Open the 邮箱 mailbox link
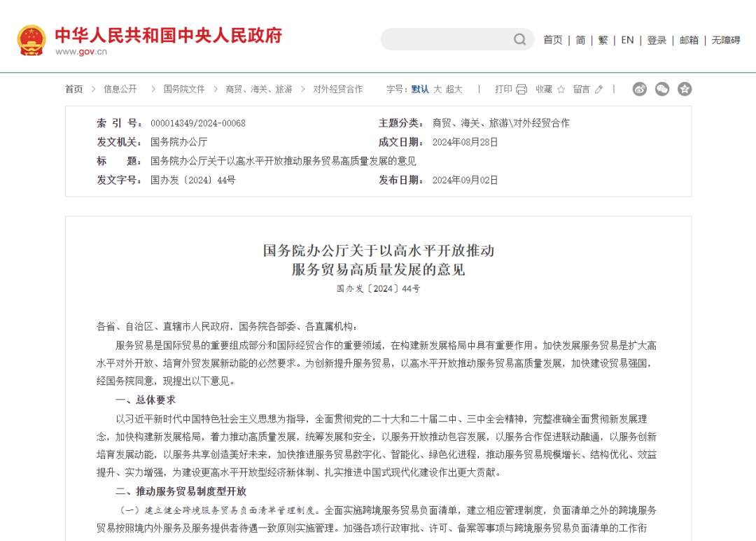 689,40
